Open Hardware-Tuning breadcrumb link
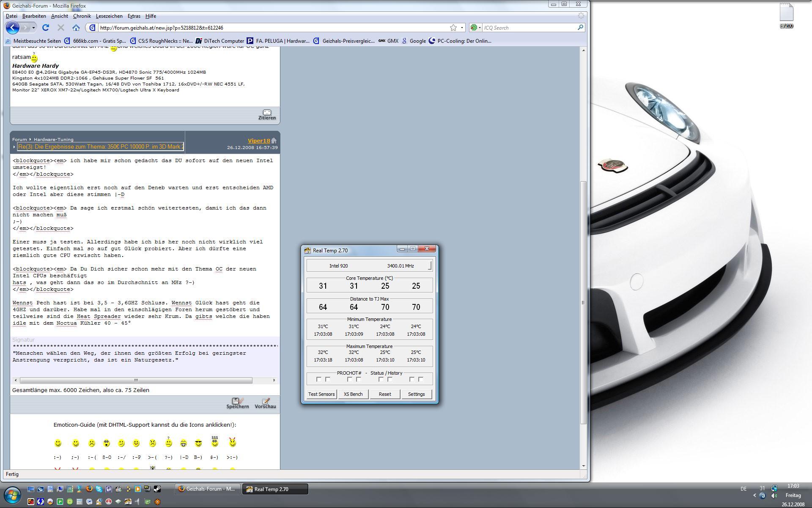Screen dimensions: 812x508 [x=54, y=139]
